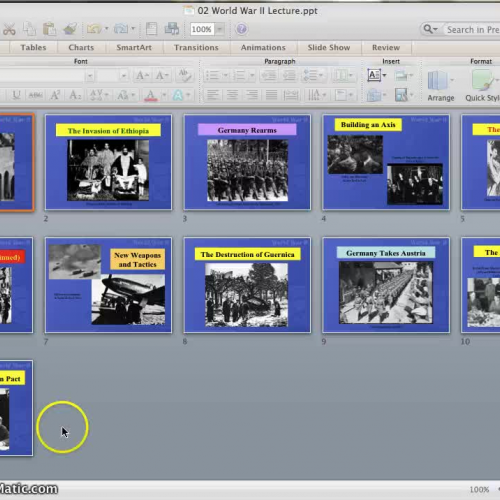Image resolution: width=500 pixels, height=500 pixels.
Task: Click the Decrease Font Size icon
Action: [162, 76]
